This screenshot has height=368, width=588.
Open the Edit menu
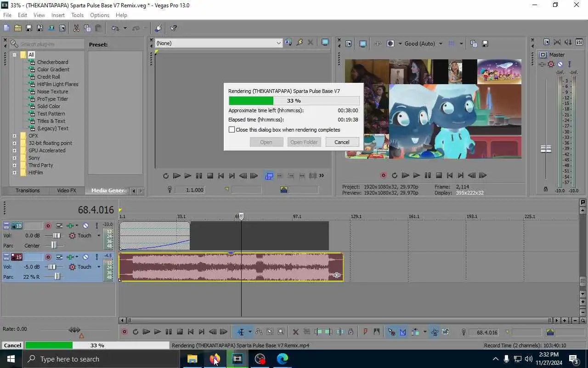coord(22,15)
